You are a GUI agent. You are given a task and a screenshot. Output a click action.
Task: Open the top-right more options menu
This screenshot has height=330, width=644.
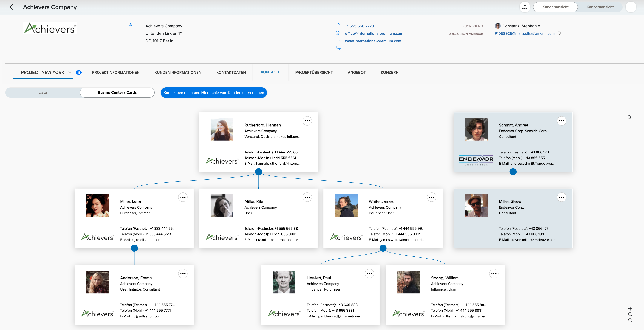631,7
